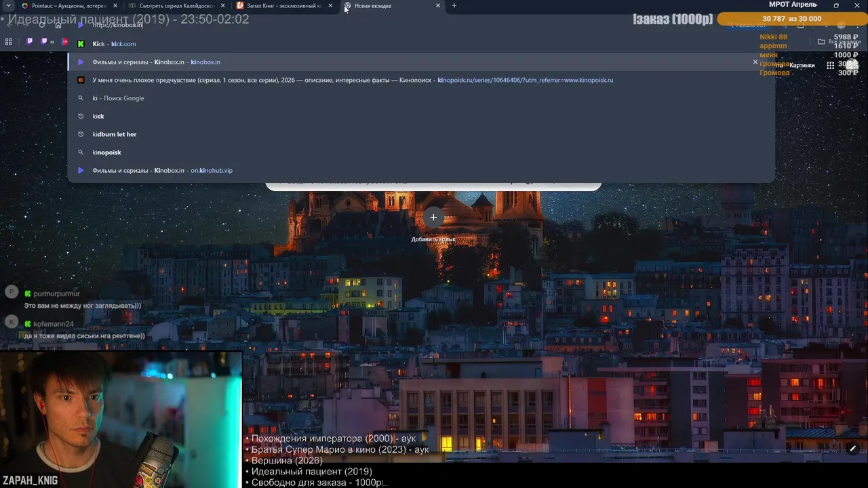Image resolution: width=868 pixels, height=488 pixels.
Task: Restore down the browser window
Action: click(x=835, y=5)
